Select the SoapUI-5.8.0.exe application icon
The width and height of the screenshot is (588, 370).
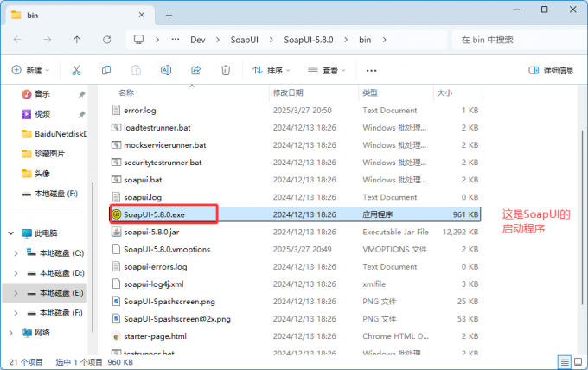tap(116, 214)
